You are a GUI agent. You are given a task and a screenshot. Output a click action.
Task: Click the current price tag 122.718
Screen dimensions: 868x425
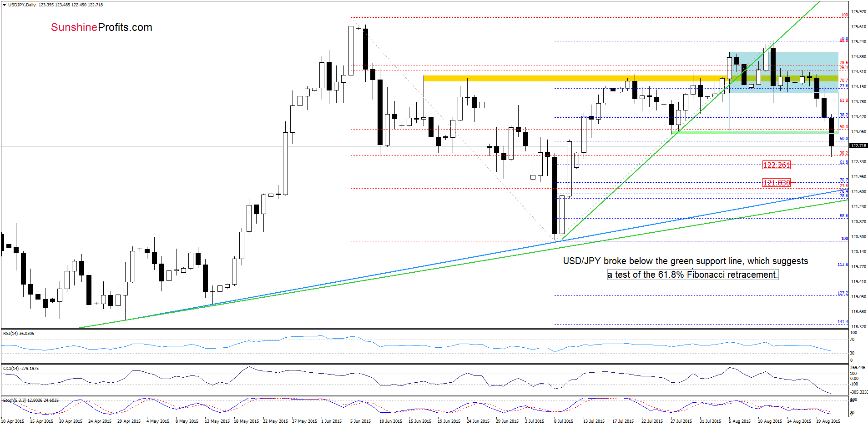tap(858, 146)
